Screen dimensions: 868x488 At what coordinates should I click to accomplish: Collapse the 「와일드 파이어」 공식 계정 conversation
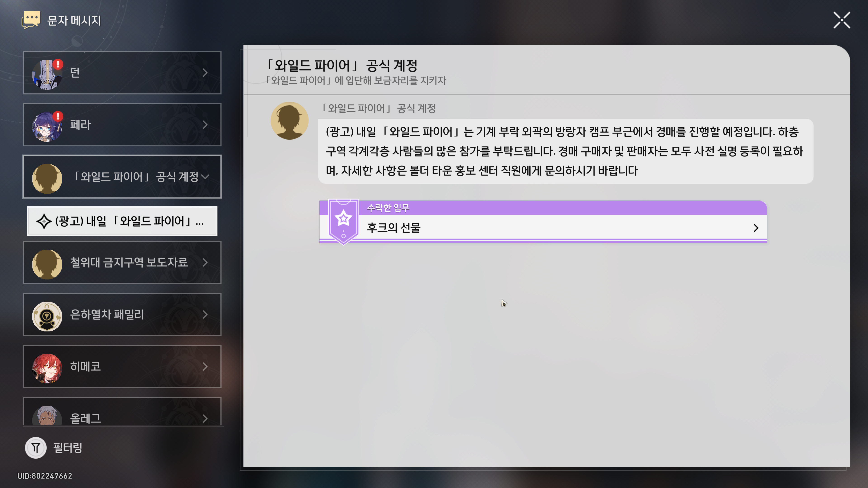(x=205, y=176)
